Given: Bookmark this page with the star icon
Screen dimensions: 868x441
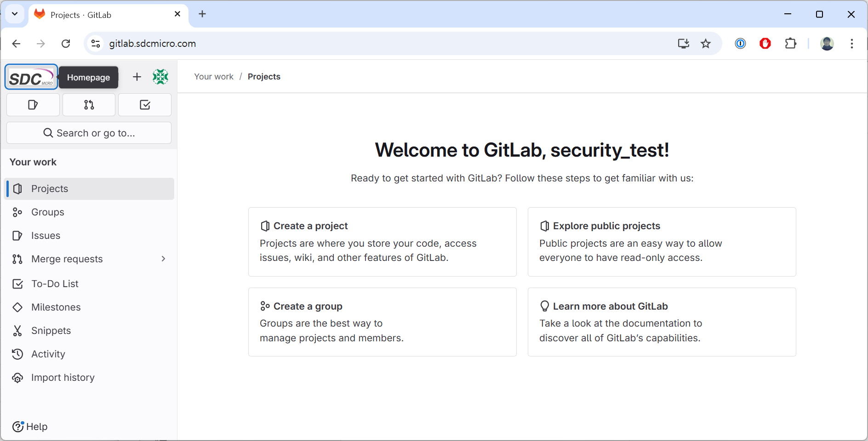Looking at the screenshot, I should (705, 44).
